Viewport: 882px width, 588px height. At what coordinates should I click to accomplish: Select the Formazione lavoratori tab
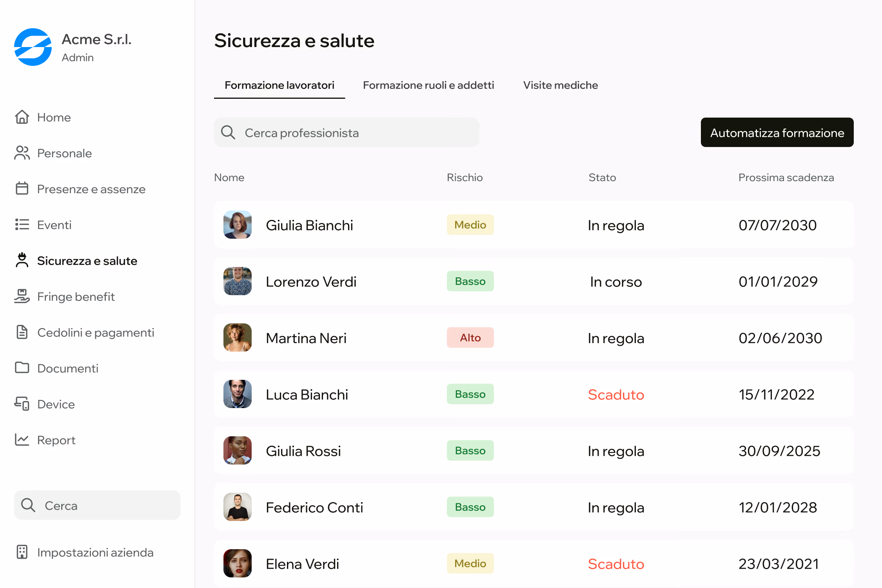(279, 85)
